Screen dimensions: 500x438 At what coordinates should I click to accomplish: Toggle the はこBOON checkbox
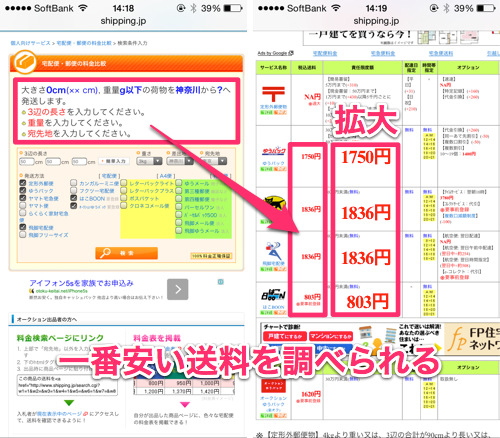(74, 198)
